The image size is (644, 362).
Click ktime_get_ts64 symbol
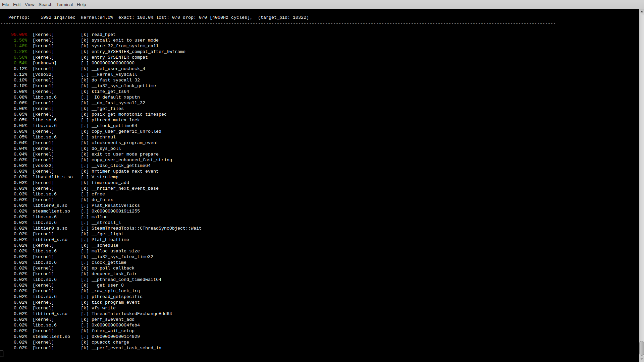110,92
